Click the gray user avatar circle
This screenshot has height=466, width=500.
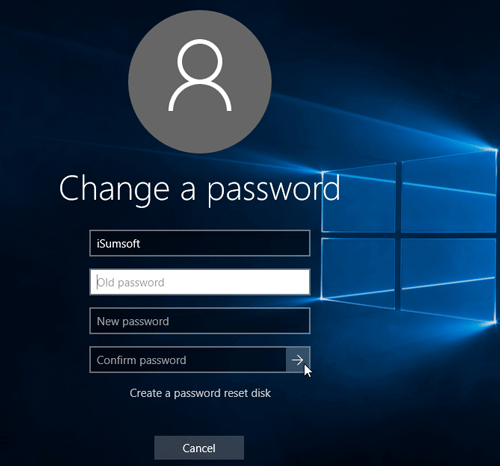tap(200, 82)
